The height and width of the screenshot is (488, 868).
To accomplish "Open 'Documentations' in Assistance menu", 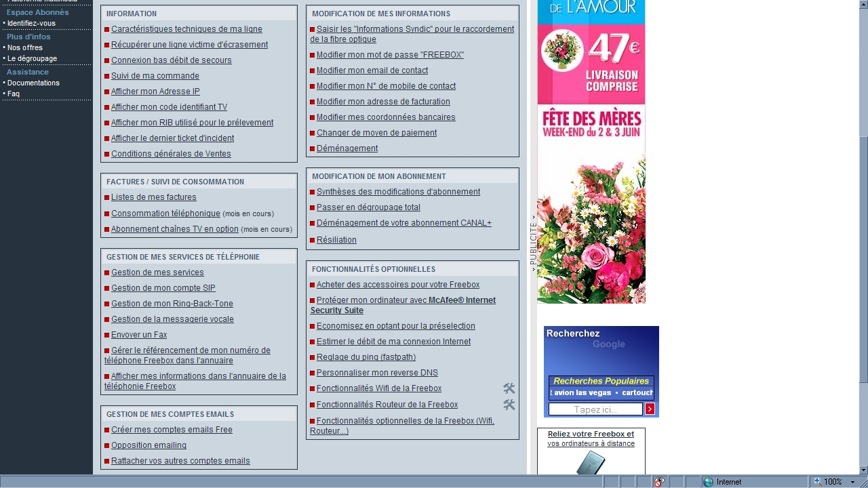I will 33,83.
